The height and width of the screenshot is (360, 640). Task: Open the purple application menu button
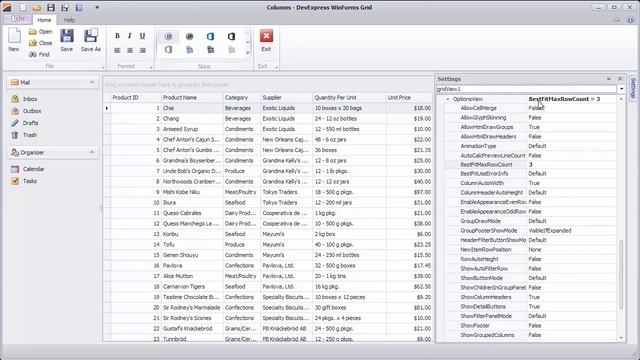pyautogui.click(x=18, y=19)
